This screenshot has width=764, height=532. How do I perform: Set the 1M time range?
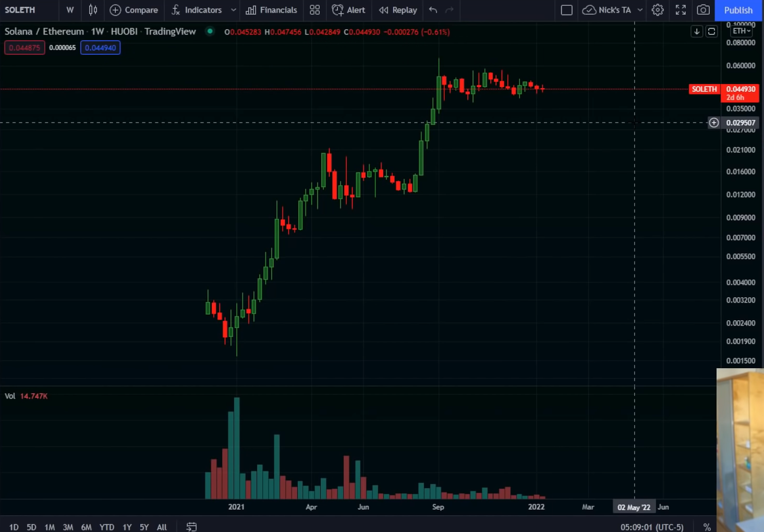50,527
